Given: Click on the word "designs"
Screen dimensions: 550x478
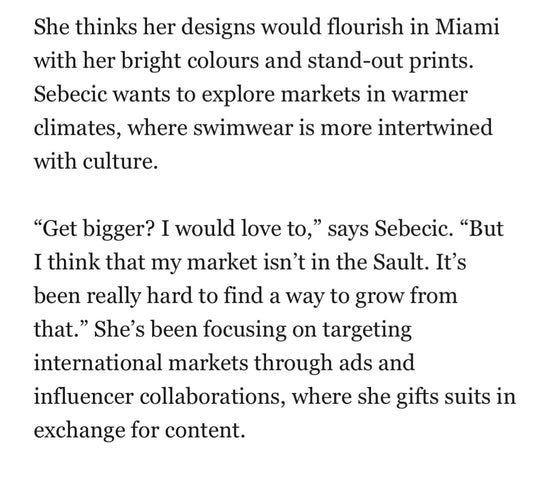Looking at the screenshot, I should (x=218, y=29).
